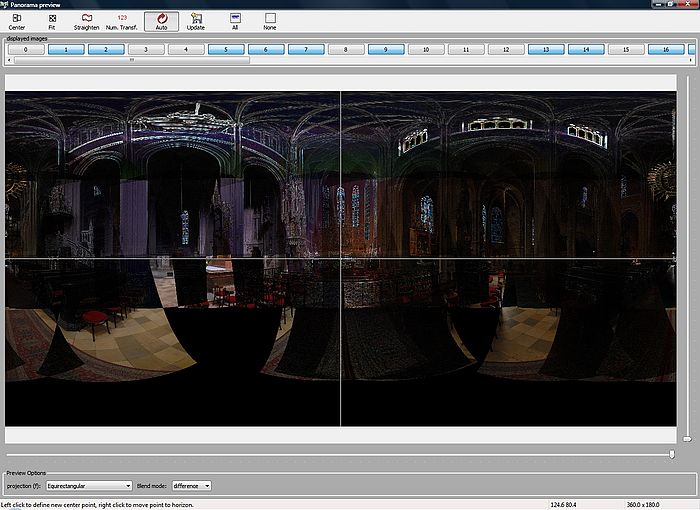
Task: Click the Fit panorama icon
Action: click(x=52, y=20)
